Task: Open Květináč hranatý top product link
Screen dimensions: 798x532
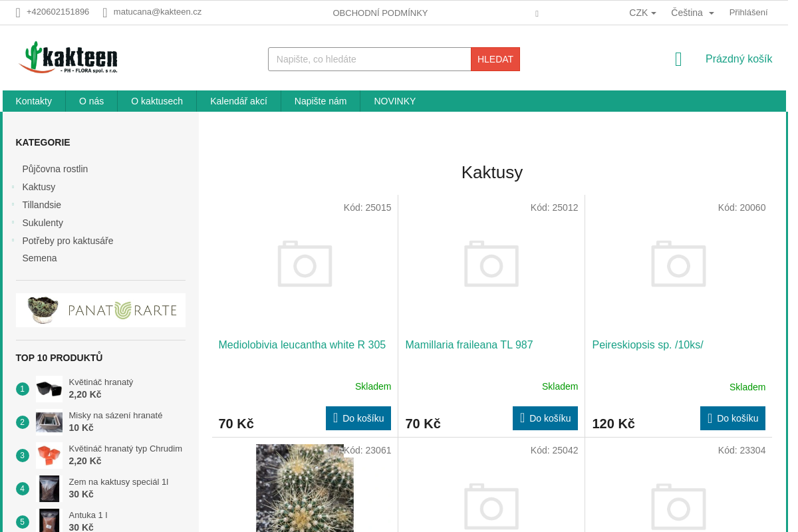Action: click(x=101, y=382)
